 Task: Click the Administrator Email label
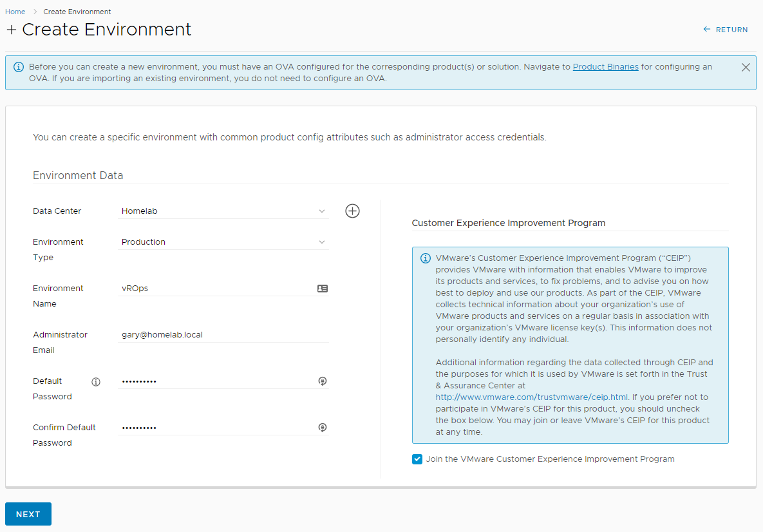click(60, 342)
